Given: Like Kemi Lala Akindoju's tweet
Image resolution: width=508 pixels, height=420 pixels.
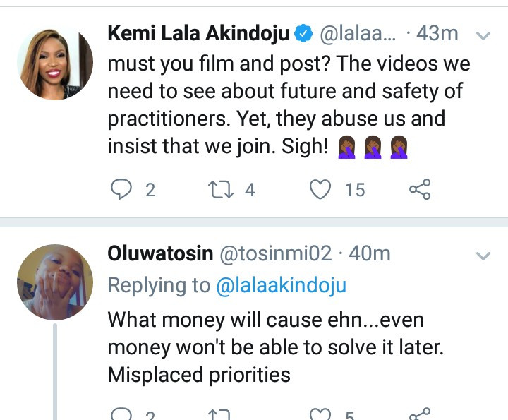Looking at the screenshot, I should (321, 189).
